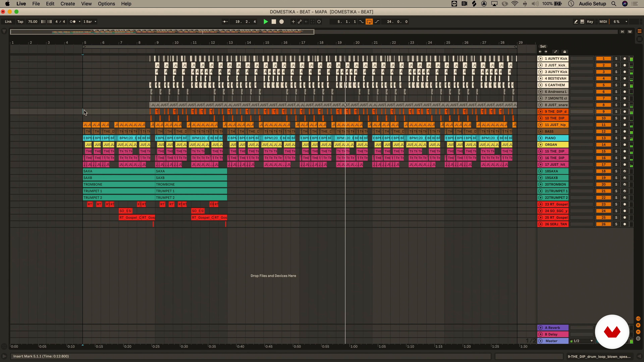Toggle the Track Delay D icon
The height and width of the screenshot is (362, 644).
(x=638, y=339)
